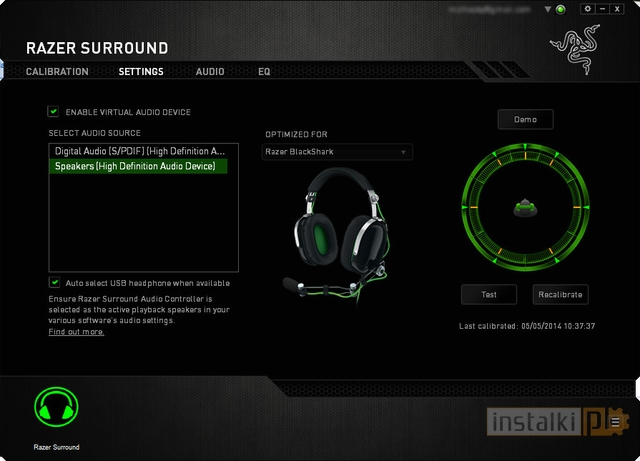Open the Optimized For Razer BlackShark dropdown
Viewport: 640px width, 461px height.
[x=337, y=152]
